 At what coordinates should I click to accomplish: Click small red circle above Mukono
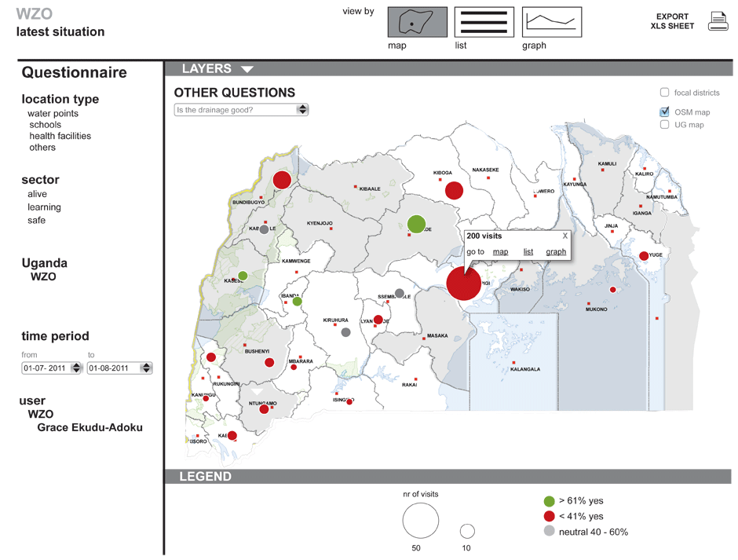click(x=613, y=290)
